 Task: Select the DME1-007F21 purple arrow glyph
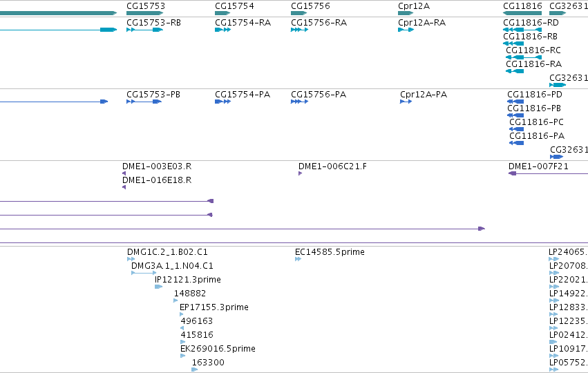click(548, 173)
